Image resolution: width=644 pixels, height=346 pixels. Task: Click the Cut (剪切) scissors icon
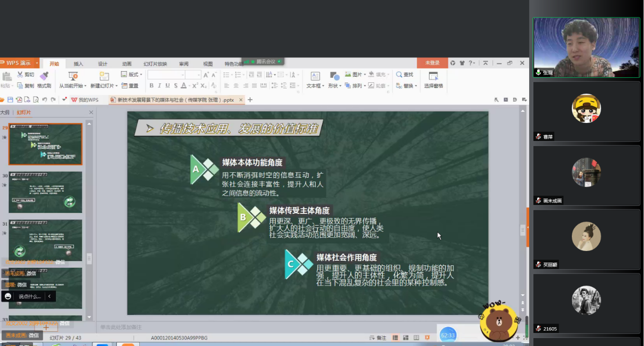pos(20,75)
